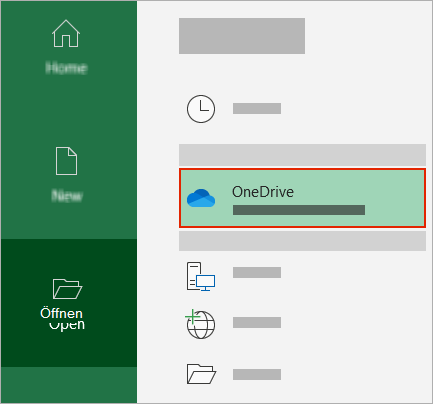Click the large gray title block

point(242,36)
